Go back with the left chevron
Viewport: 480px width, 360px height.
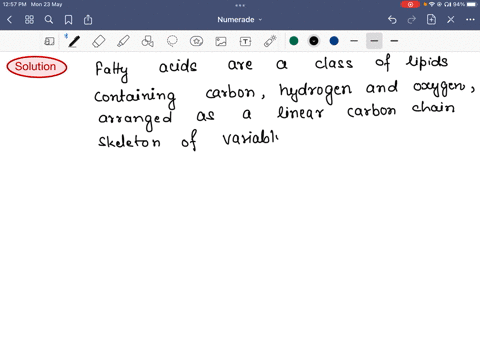tap(9, 20)
